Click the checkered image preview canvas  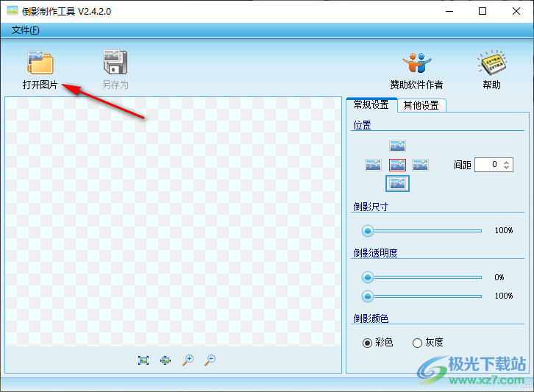click(x=174, y=221)
